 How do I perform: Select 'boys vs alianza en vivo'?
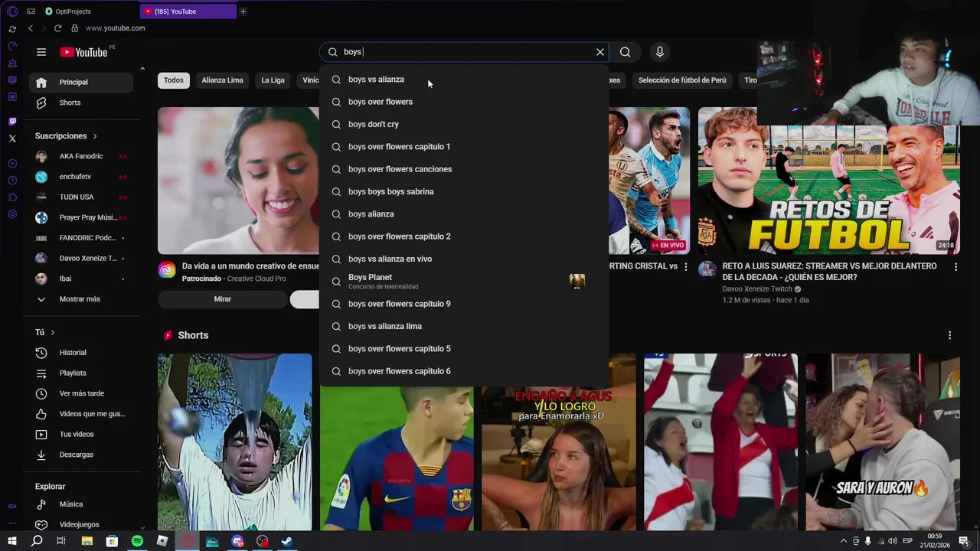point(464,259)
